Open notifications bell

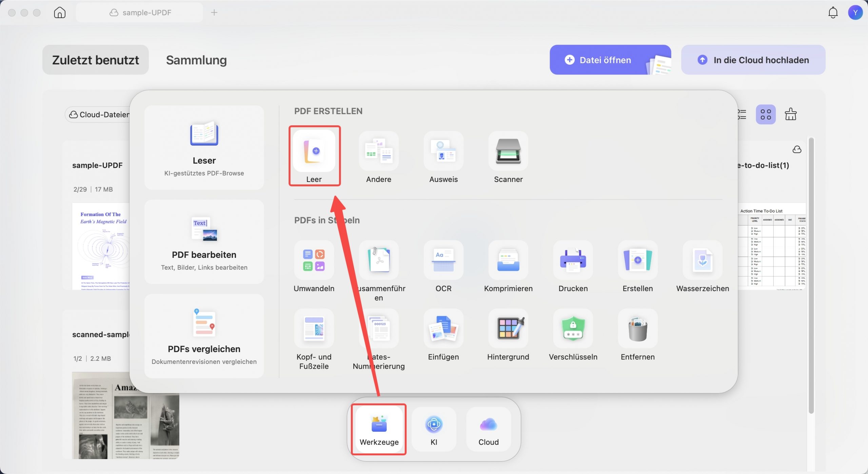pyautogui.click(x=833, y=13)
